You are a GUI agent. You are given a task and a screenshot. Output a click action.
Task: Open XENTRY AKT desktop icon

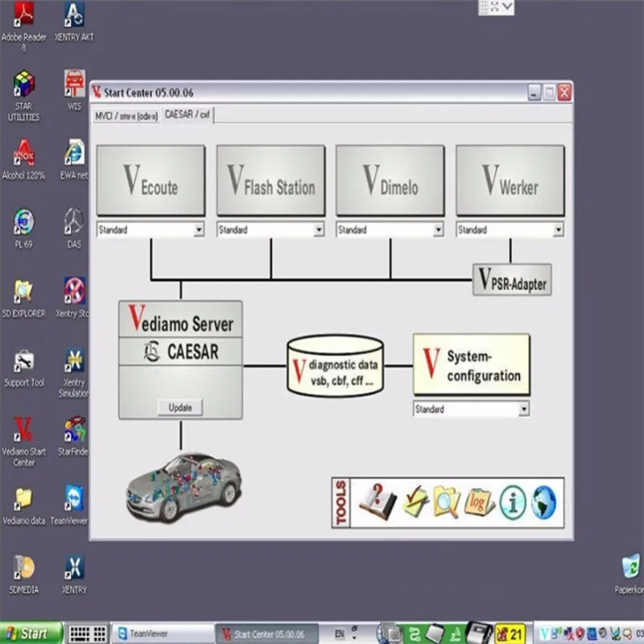pyautogui.click(x=74, y=22)
